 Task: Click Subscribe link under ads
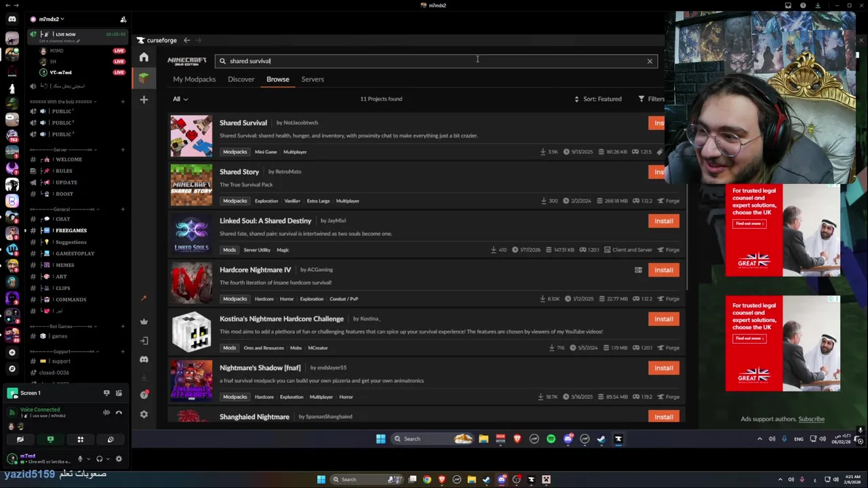tap(811, 419)
